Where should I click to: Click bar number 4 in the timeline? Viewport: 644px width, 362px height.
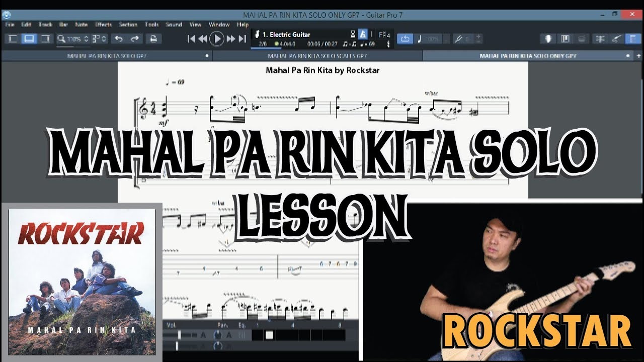click(x=293, y=325)
